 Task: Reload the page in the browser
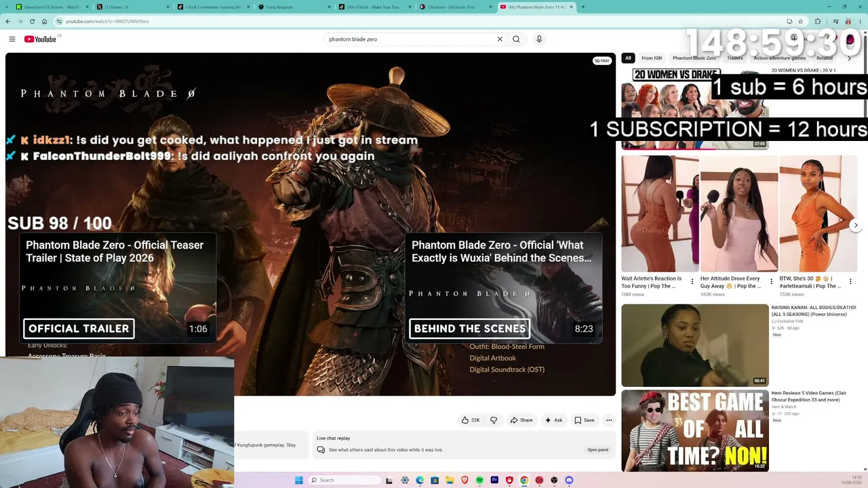pos(32,21)
